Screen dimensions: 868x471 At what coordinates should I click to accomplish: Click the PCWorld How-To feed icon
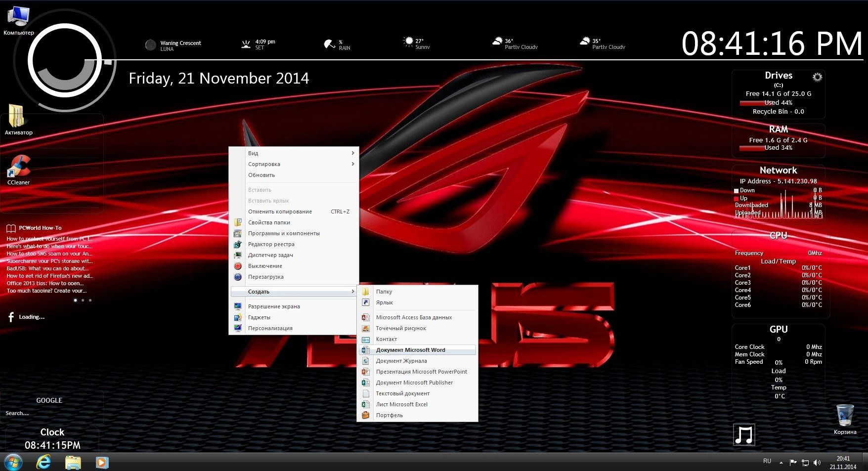click(11, 228)
